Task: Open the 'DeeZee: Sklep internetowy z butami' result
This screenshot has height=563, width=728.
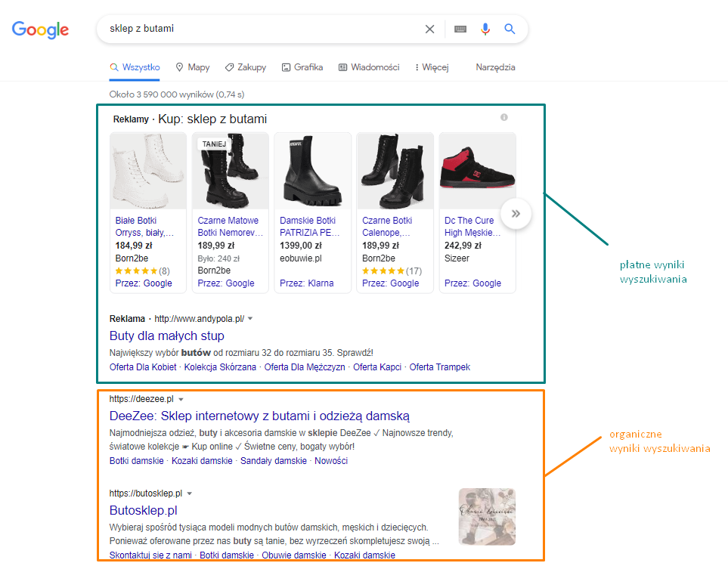Action: click(x=259, y=416)
